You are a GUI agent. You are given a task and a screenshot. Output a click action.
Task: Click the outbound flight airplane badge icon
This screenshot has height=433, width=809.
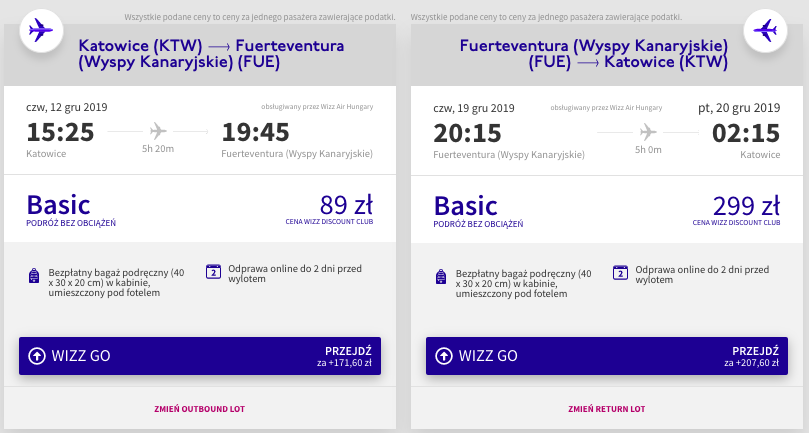click(x=41, y=30)
